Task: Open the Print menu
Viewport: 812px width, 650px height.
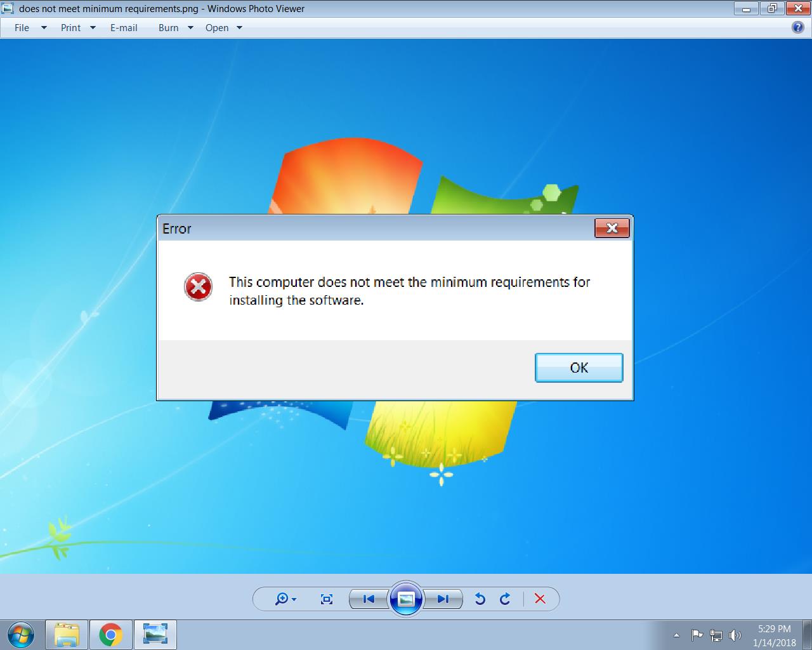Action: click(70, 28)
